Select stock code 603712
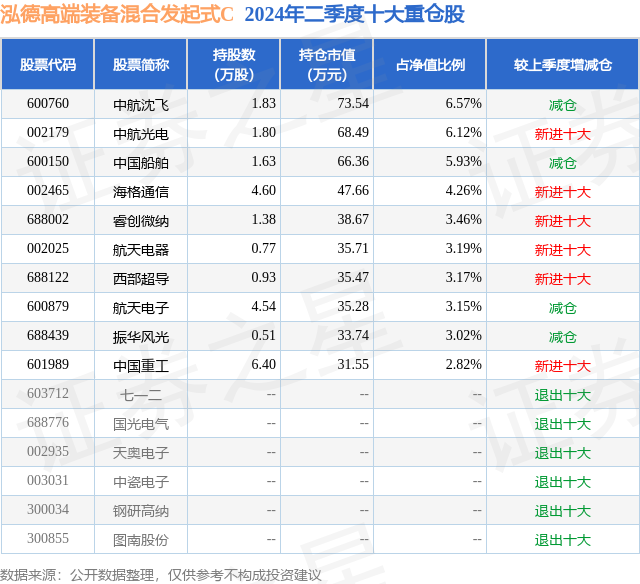Screen dimensions: 640x584 48,393
